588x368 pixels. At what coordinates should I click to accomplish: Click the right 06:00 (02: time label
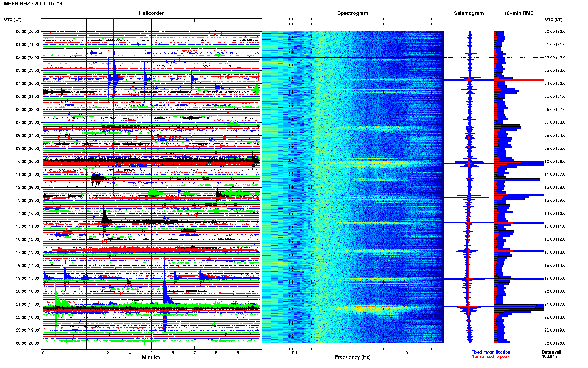click(555, 109)
